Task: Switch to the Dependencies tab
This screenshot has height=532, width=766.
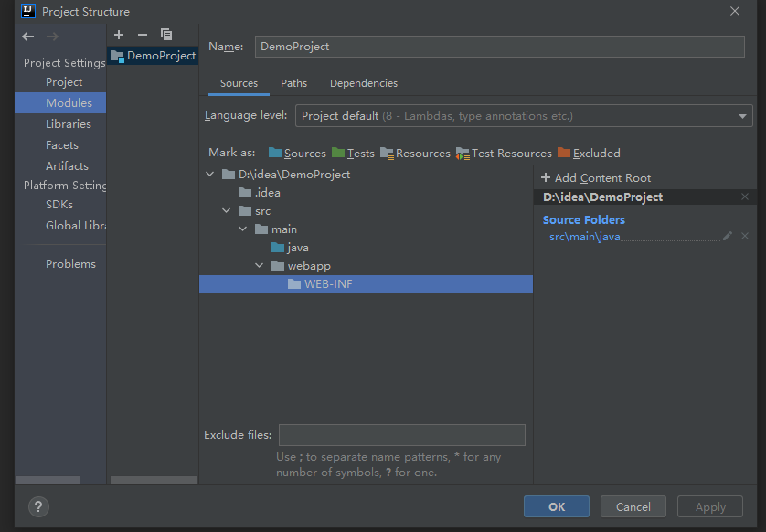Action: click(x=363, y=82)
